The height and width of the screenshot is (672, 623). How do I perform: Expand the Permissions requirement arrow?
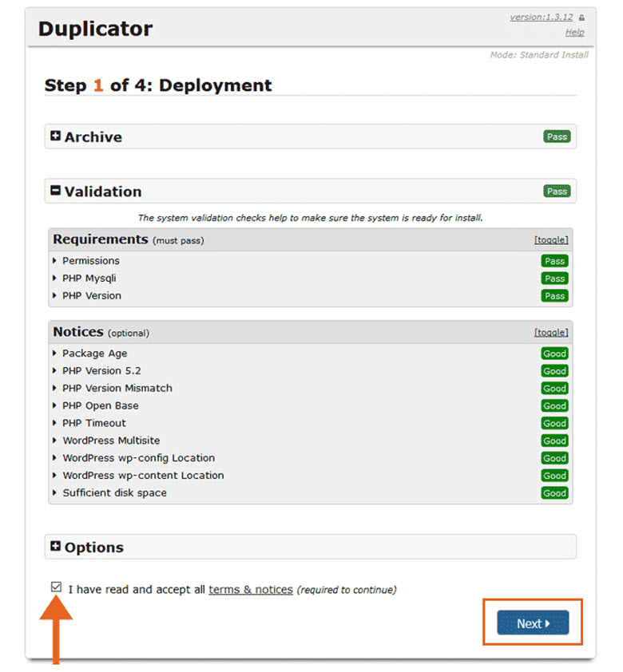[54, 260]
